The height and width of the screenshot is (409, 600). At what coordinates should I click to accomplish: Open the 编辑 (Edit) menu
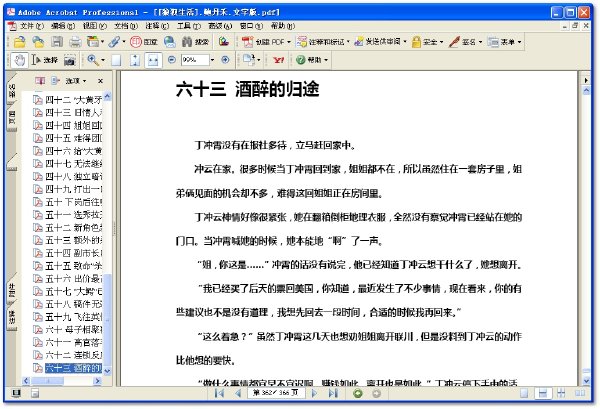(63, 26)
